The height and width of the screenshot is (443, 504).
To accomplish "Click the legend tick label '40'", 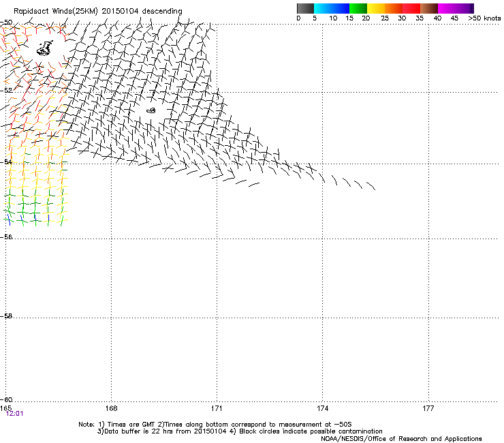I will tap(437, 18).
